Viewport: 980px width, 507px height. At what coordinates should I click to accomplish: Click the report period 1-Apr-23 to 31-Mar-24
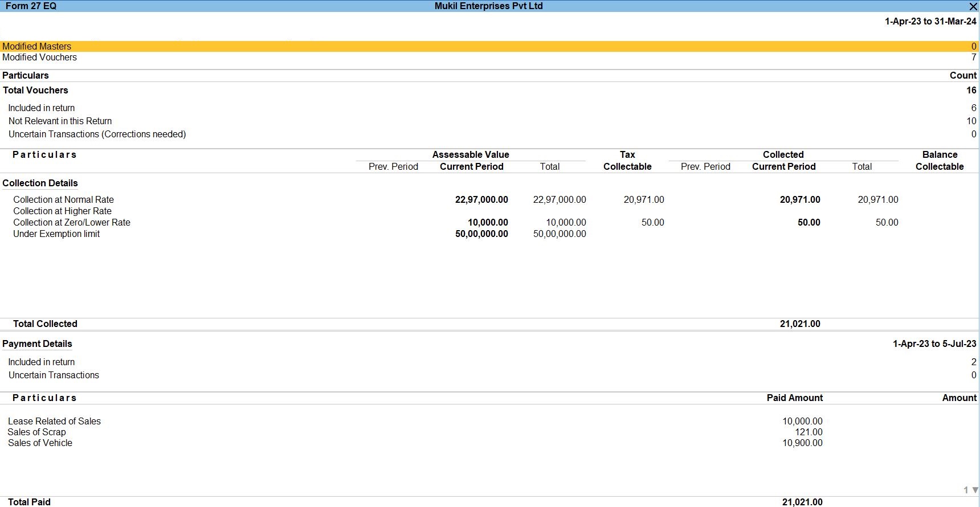click(x=930, y=21)
